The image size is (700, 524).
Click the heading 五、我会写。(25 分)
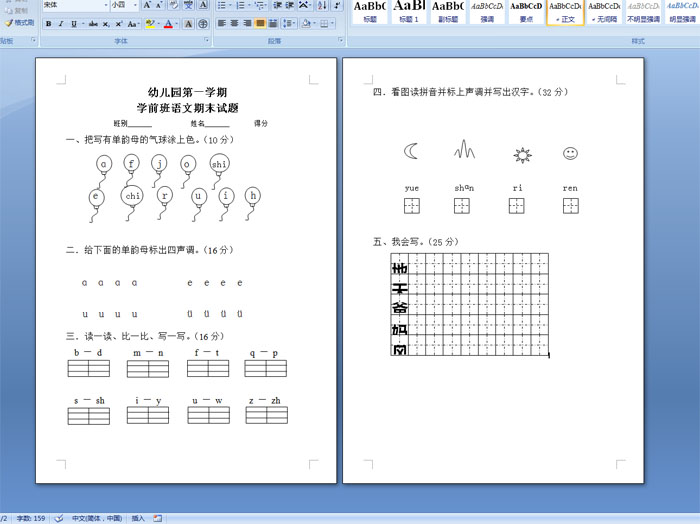pyautogui.click(x=416, y=242)
